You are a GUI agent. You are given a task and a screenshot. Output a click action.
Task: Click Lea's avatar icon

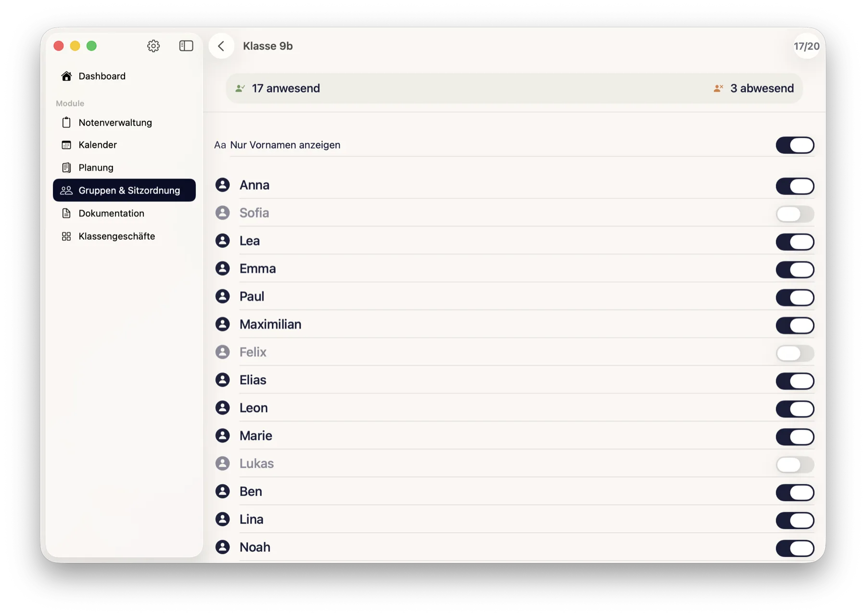[222, 241]
